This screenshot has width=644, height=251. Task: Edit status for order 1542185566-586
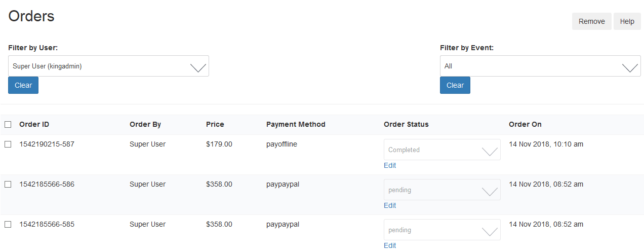(x=390, y=205)
